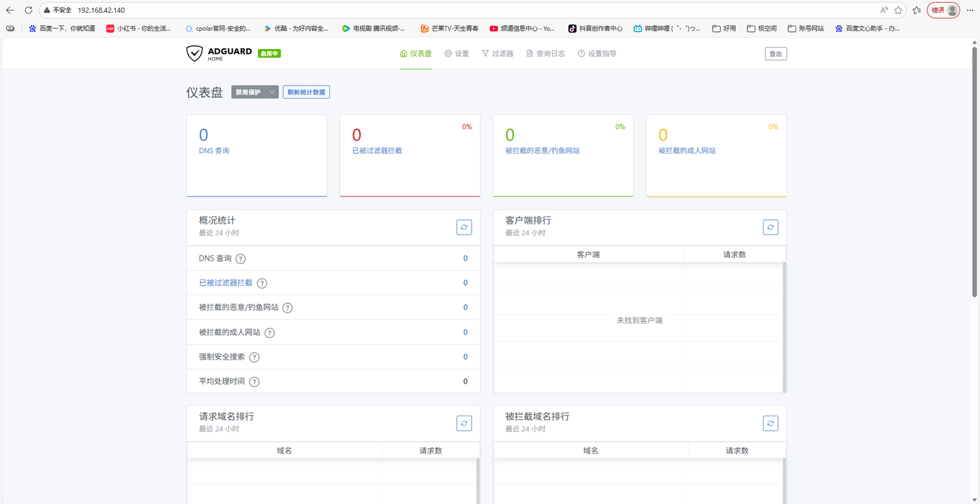980x504 pixels.
Task: Add this page to favorites with the star
Action: [898, 10]
